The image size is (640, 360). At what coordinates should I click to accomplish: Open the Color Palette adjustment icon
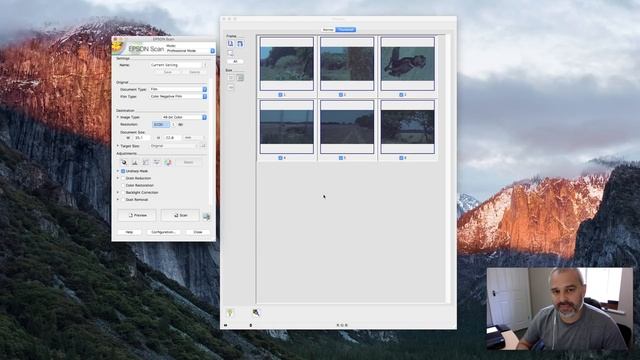pyautogui.click(x=168, y=162)
